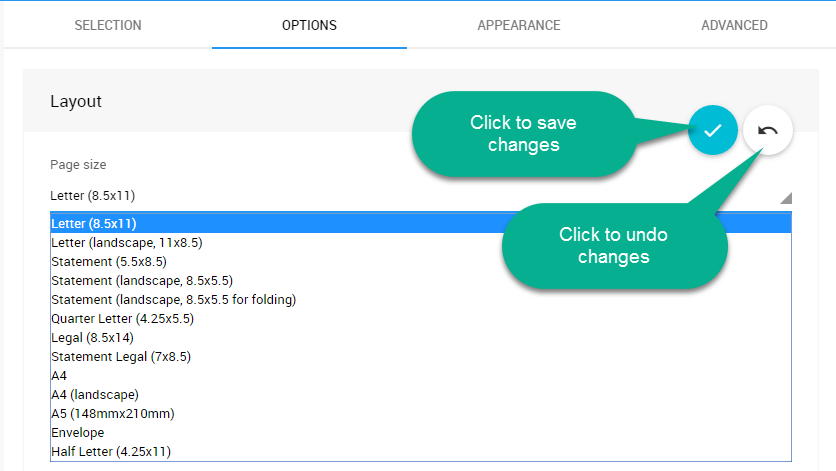
Task: Click the undo changes arrow icon
Action: coord(768,130)
